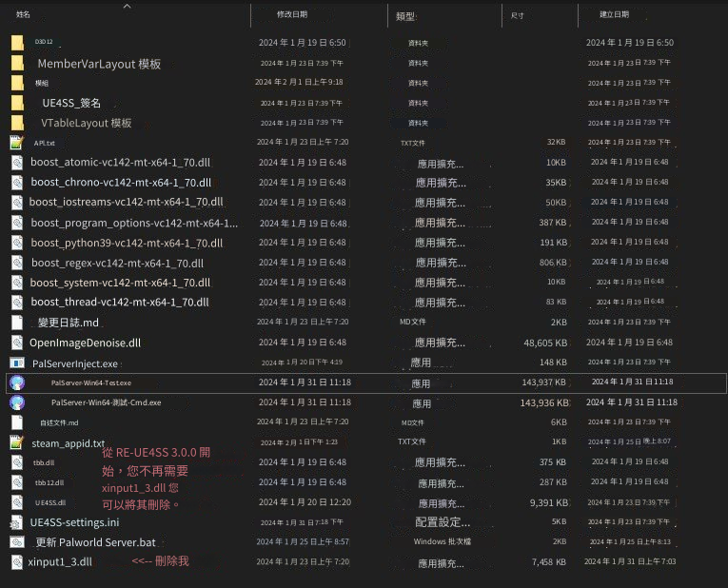
Task: Click the OpenImageDenoise.dll file icon
Action: [17, 343]
